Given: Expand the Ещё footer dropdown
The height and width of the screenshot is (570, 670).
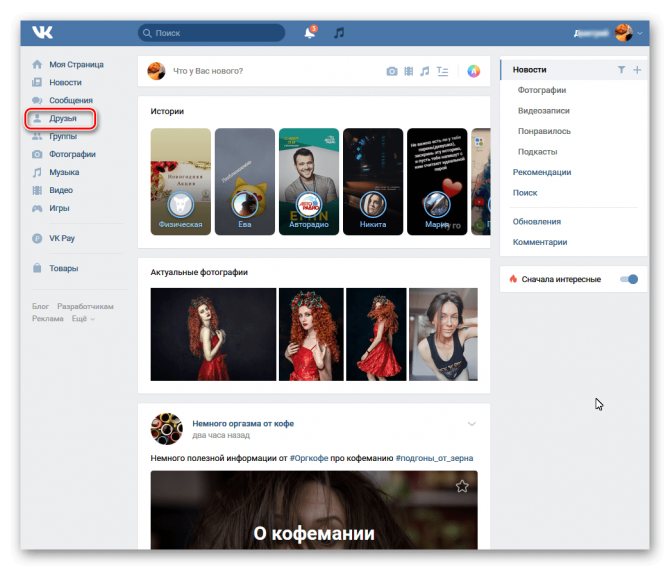Looking at the screenshot, I should click(83, 318).
